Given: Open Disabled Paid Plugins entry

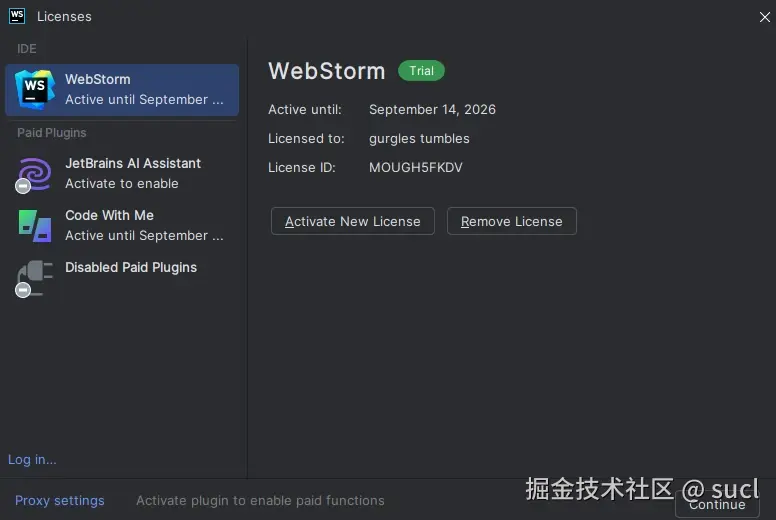Looking at the screenshot, I should point(122,277).
